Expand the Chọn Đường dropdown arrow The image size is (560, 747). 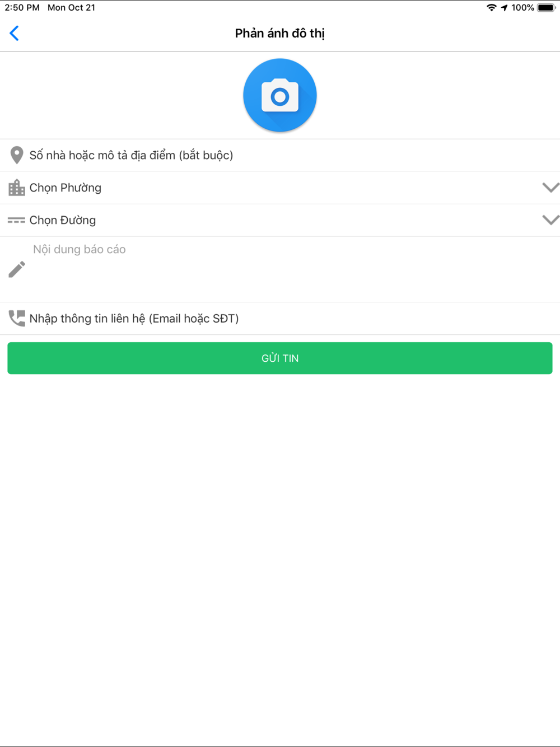coord(550,220)
